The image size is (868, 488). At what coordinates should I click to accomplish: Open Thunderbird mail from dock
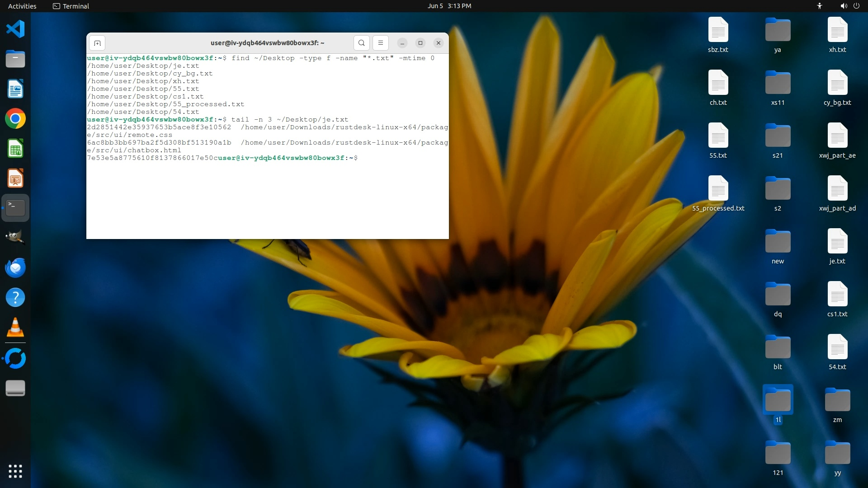[x=15, y=268]
